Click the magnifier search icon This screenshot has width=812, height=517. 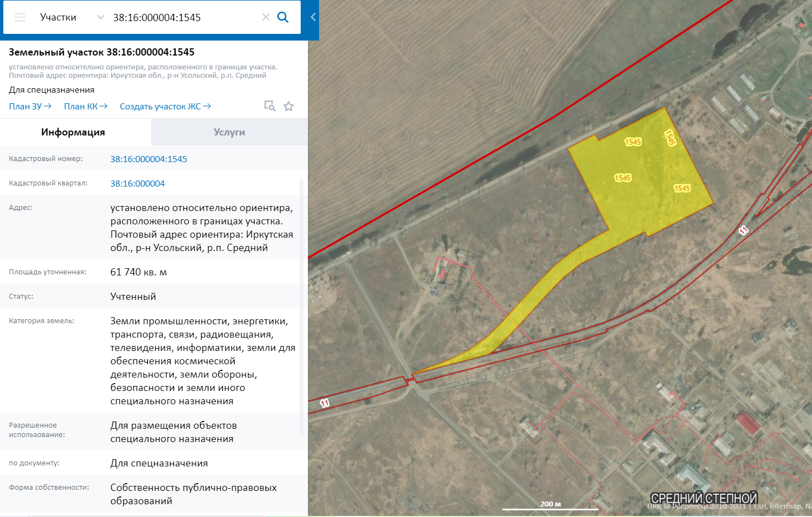[283, 17]
